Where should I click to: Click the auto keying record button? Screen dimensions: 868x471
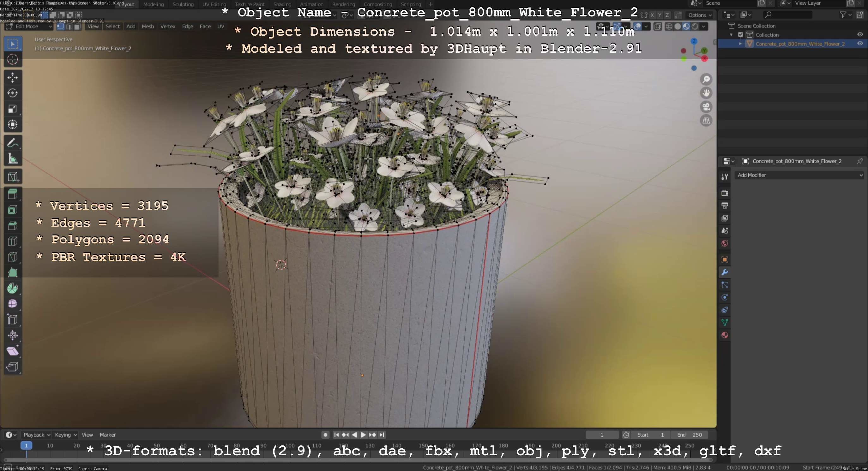325,435
